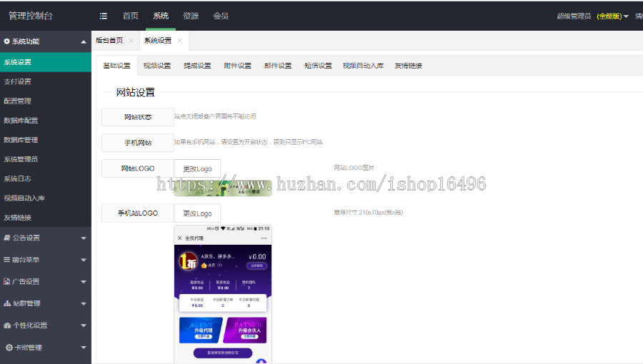Open the 邮件设置 settings tab
Viewport: 643px width, 364px height.
(x=278, y=66)
